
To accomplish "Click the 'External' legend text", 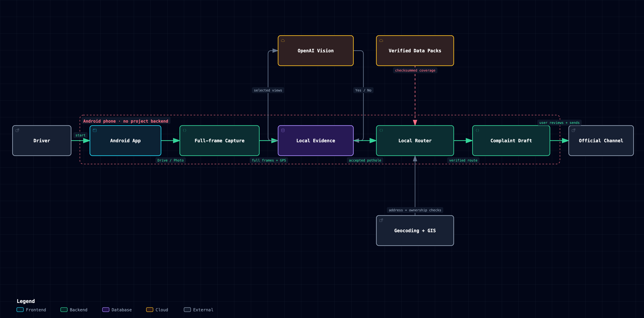I will tap(203, 310).
